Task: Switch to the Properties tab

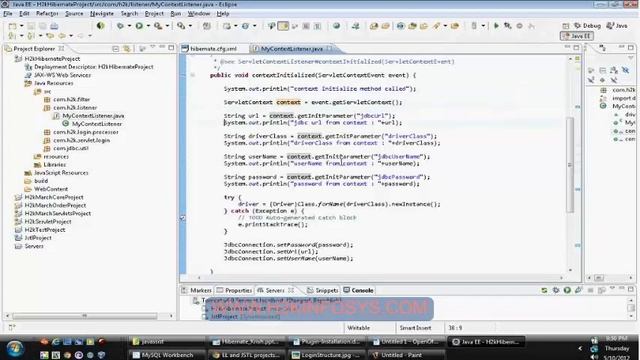Action: tap(235, 290)
